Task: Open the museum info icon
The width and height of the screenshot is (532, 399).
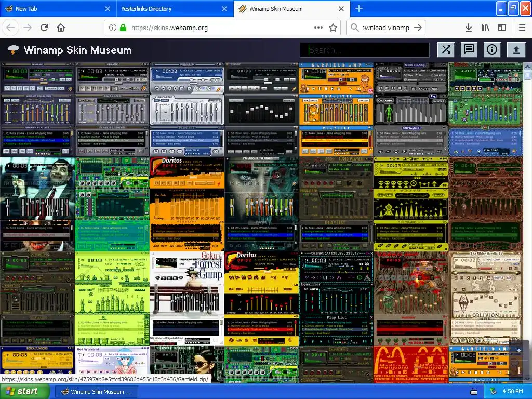Action: [491, 50]
